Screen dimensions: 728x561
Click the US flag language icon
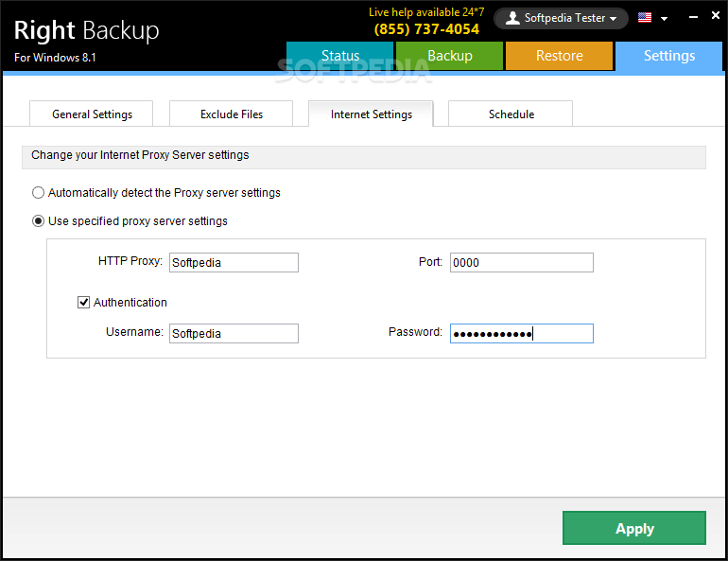[645, 18]
